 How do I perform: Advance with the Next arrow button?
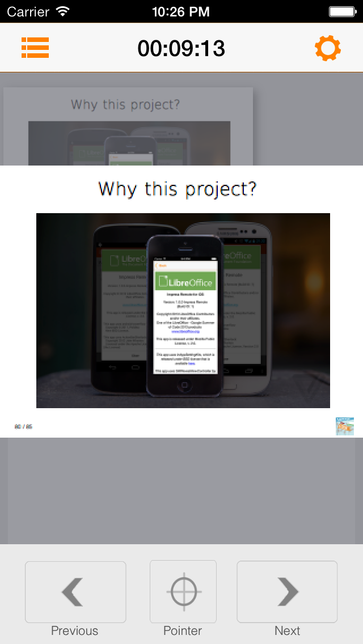tap(287, 592)
